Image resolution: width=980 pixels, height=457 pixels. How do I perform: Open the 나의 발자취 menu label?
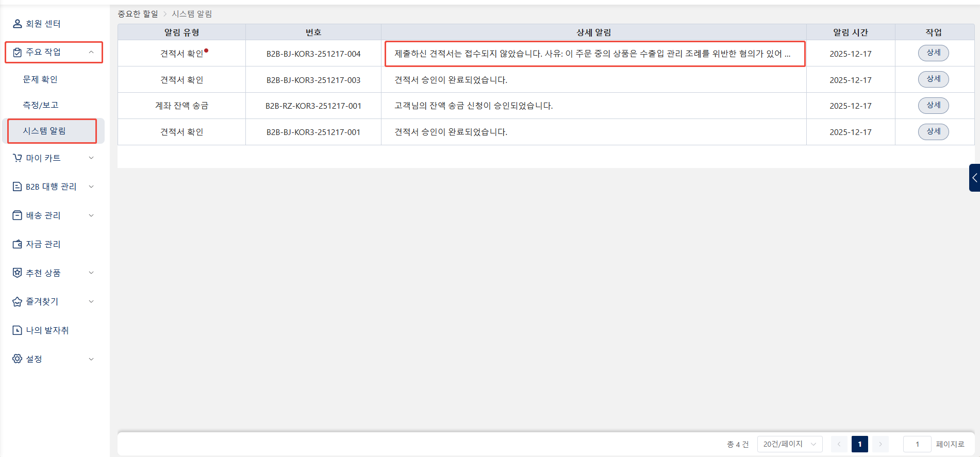point(47,330)
